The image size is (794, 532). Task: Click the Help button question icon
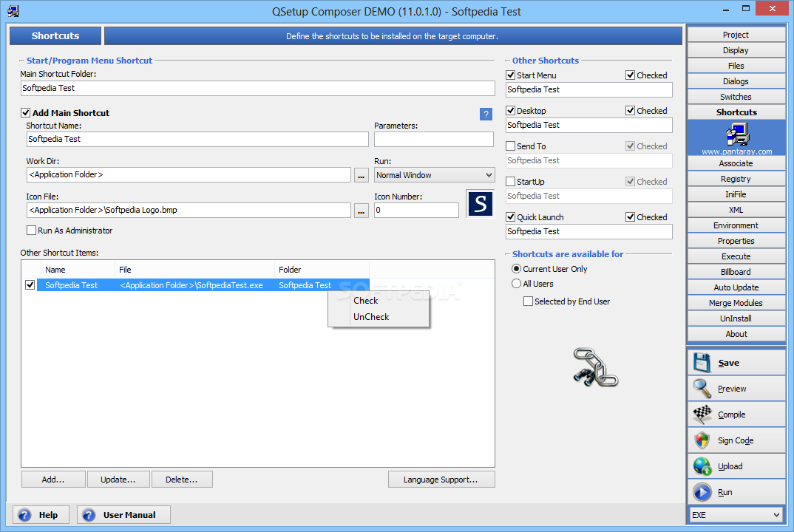[24, 515]
